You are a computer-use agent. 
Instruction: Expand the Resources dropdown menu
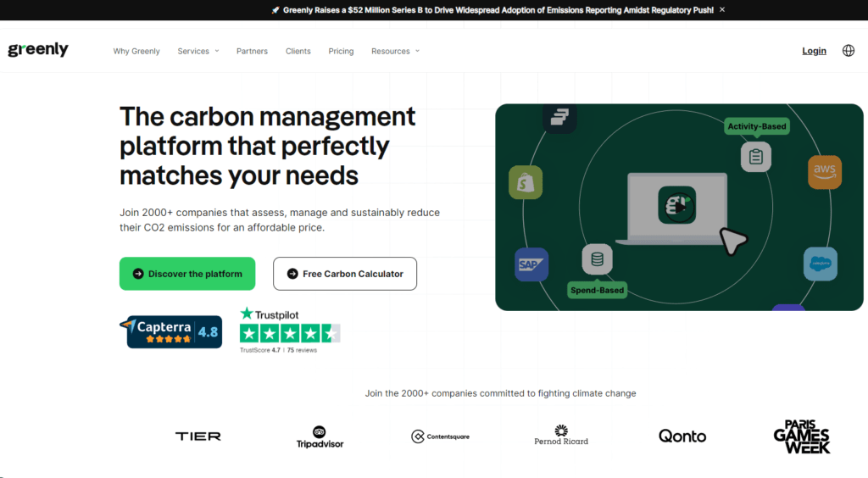[x=395, y=51]
